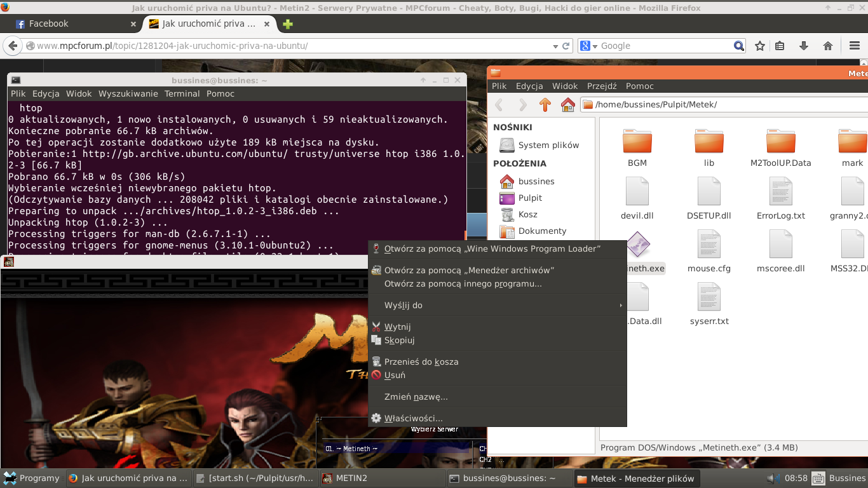Go forward in file manager
868x488 pixels.
point(522,104)
